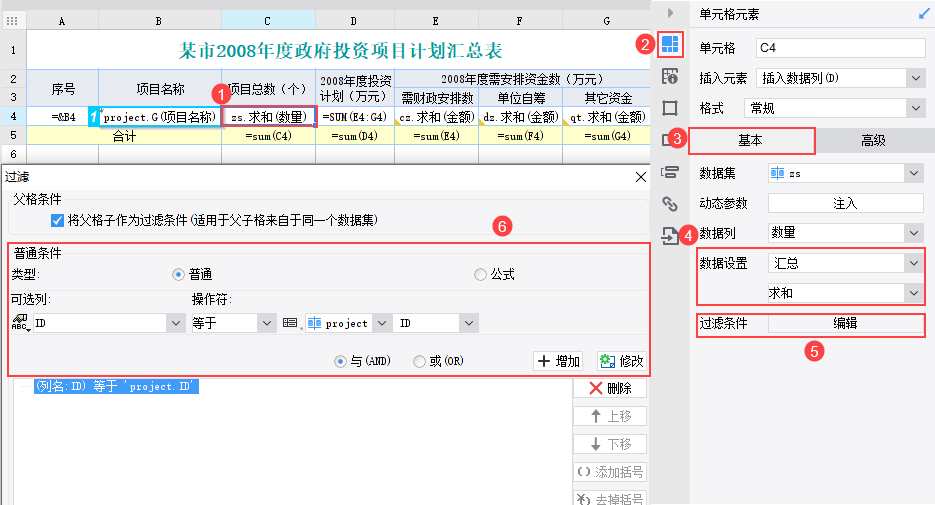
Task: Open the cell element panel icon
Action: pos(670,44)
